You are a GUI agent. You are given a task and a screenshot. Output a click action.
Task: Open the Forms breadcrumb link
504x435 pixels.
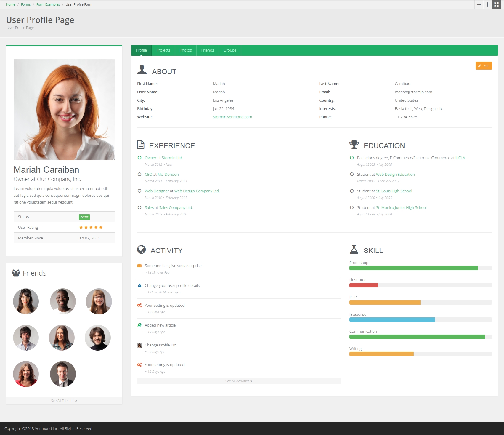[x=26, y=4]
